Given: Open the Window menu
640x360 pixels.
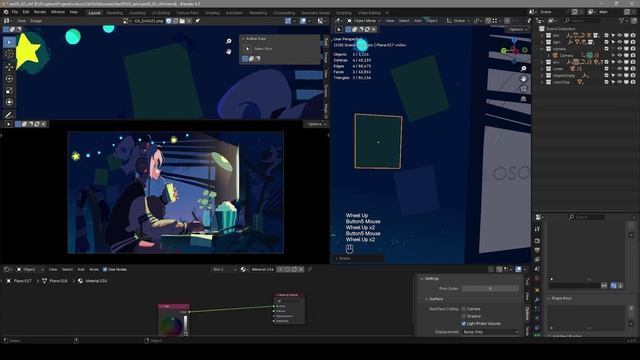Looking at the screenshot, I should [58, 12].
